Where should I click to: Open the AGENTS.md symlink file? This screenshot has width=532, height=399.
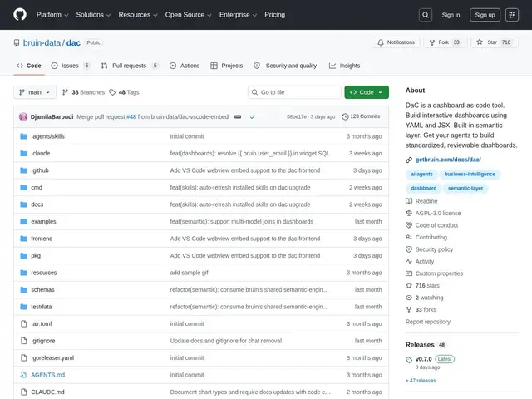(x=48, y=375)
